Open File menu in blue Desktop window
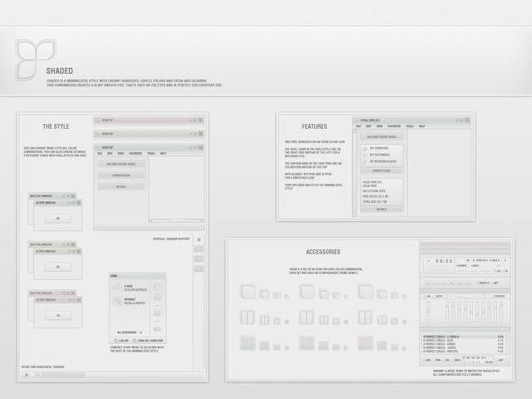 tap(100, 154)
